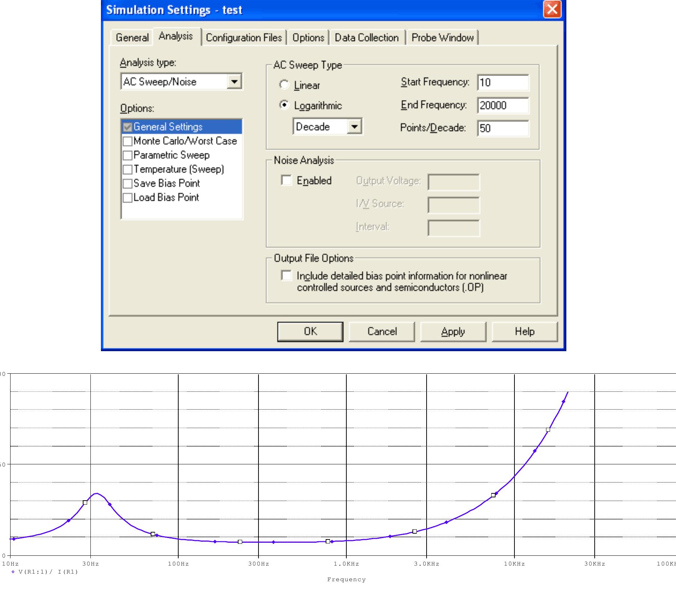Click the 1.0KHz axis label
Screen dimensions: 676x616
tap(346, 563)
